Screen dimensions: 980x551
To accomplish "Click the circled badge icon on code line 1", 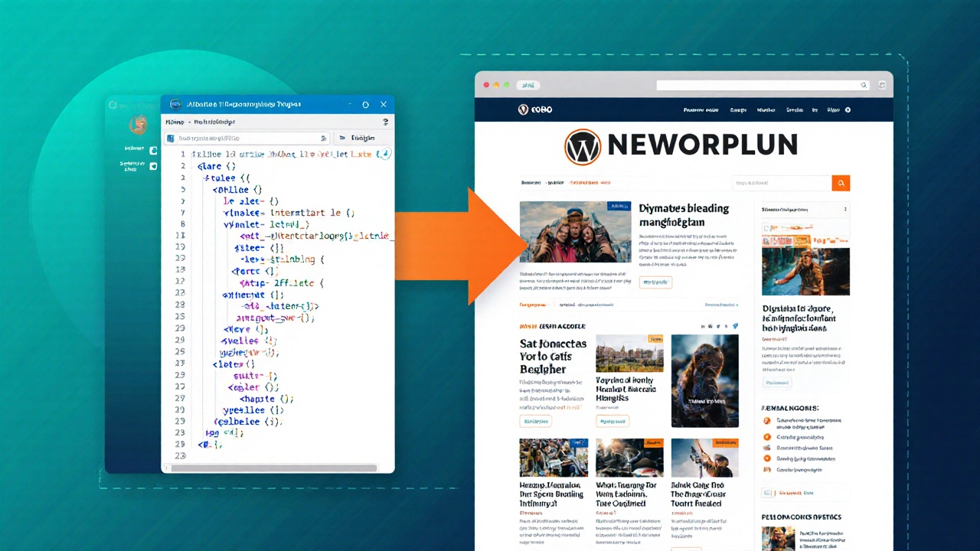I will [384, 154].
